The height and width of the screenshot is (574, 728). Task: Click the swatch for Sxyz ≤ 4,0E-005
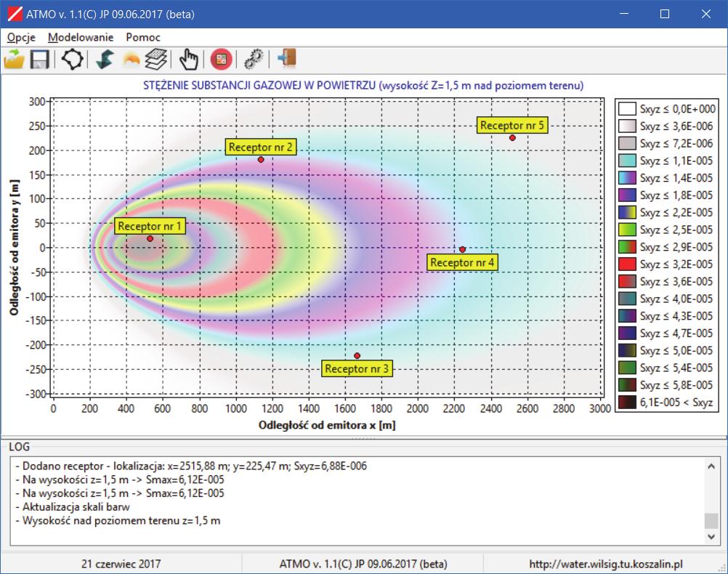tap(627, 299)
